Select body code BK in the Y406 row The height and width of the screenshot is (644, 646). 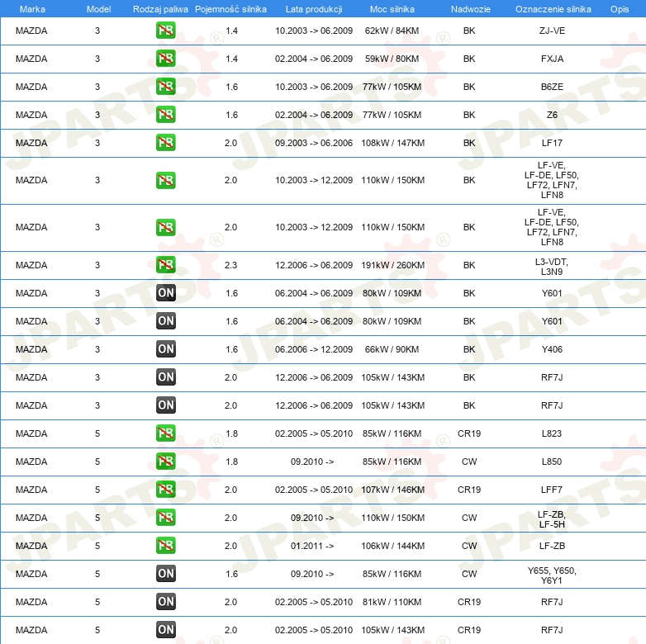[x=469, y=349]
